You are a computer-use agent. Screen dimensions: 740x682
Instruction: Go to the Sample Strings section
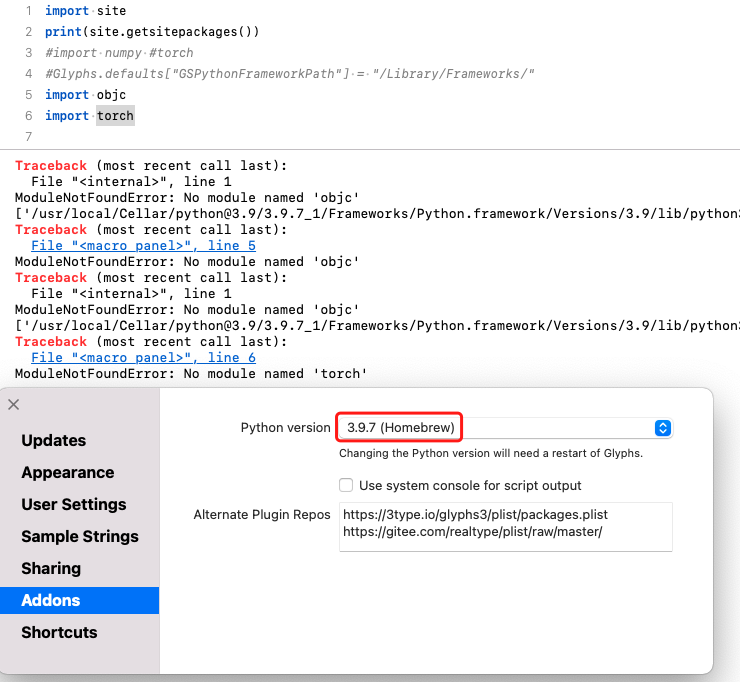[x=81, y=537]
